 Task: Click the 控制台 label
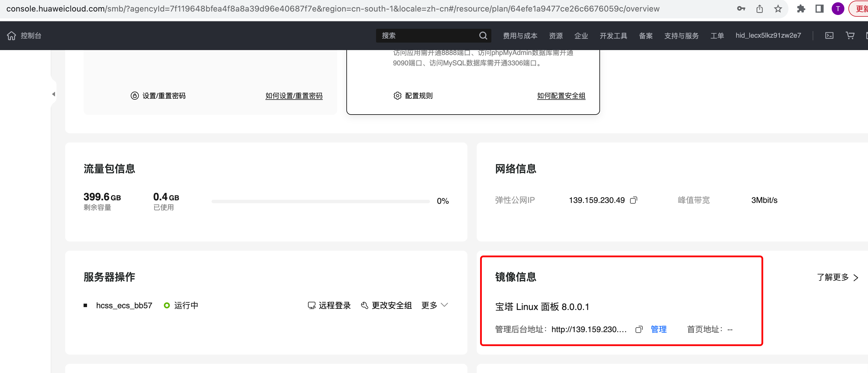coord(31,36)
